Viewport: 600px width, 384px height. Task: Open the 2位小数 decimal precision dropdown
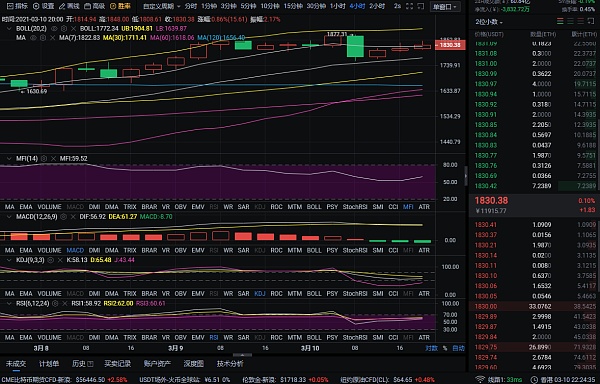tap(489, 22)
